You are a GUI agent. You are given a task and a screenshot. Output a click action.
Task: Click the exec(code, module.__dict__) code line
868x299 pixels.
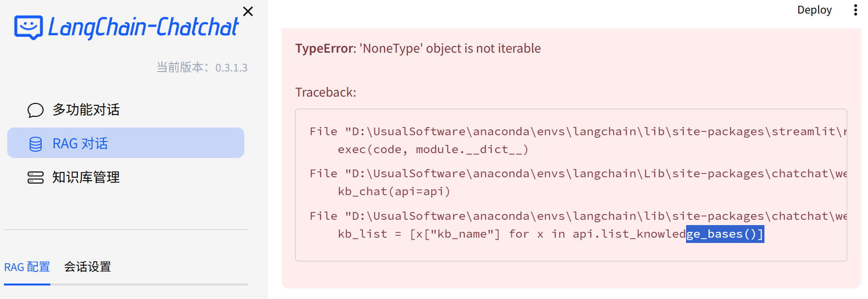click(433, 150)
